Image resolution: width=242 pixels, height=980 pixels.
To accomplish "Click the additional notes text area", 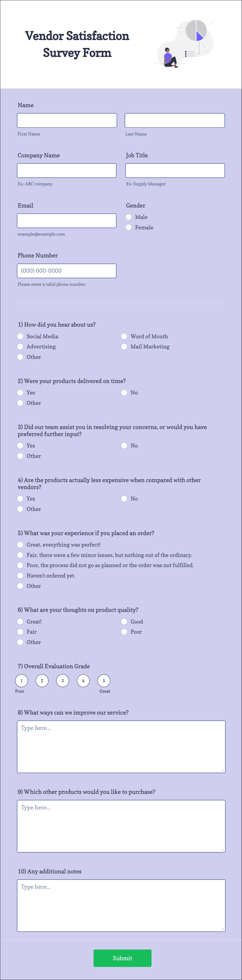I will (121, 905).
